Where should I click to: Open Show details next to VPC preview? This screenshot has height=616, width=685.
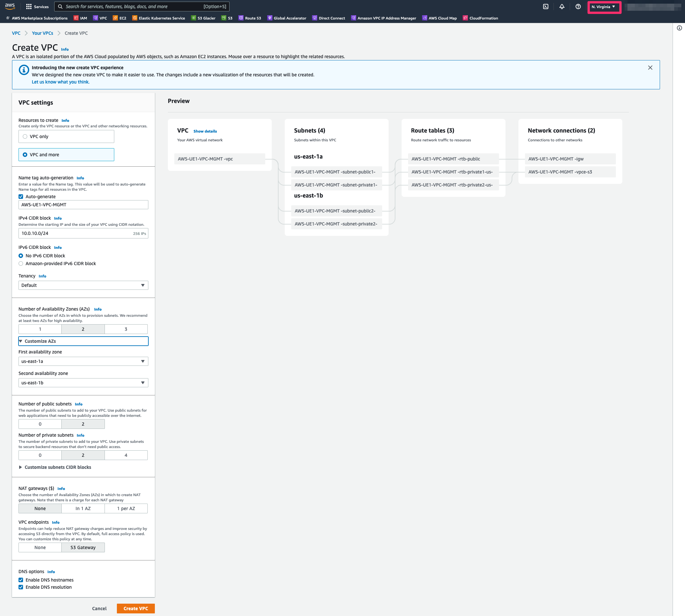click(x=205, y=131)
